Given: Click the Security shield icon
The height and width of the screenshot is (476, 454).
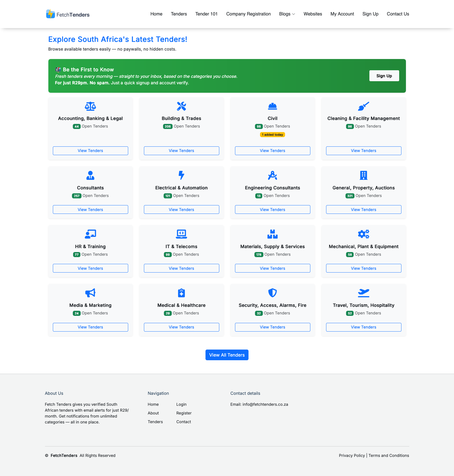Looking at the screenshot, I should [x=272, y=293].
